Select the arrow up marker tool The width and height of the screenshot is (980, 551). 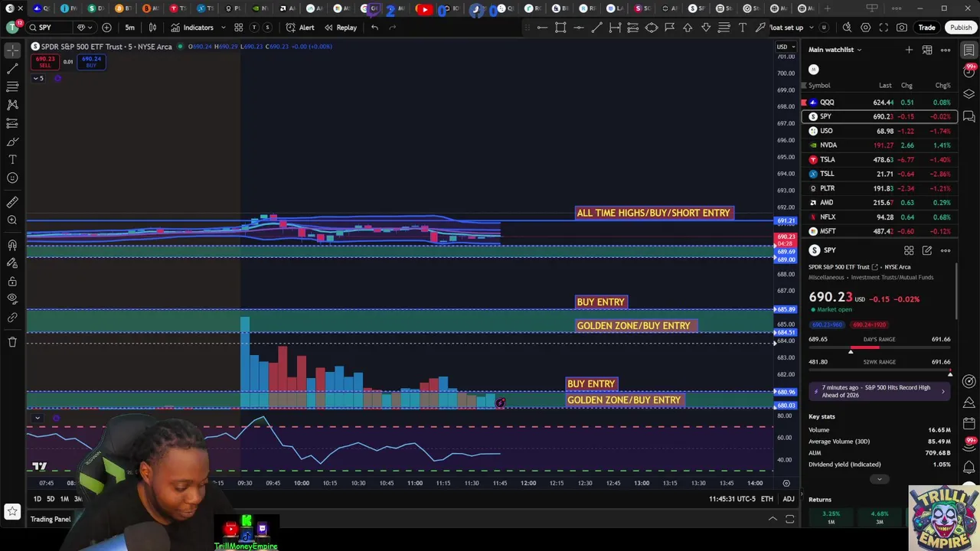(688, 28)
